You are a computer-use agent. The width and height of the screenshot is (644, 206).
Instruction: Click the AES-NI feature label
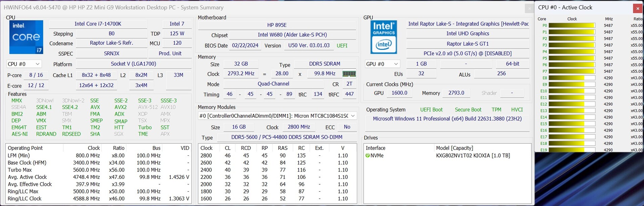(20, 134)
